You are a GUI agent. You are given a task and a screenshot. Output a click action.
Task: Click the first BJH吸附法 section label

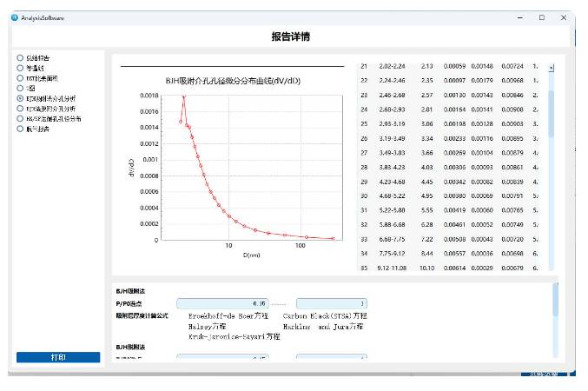click(x=130, y=291)
